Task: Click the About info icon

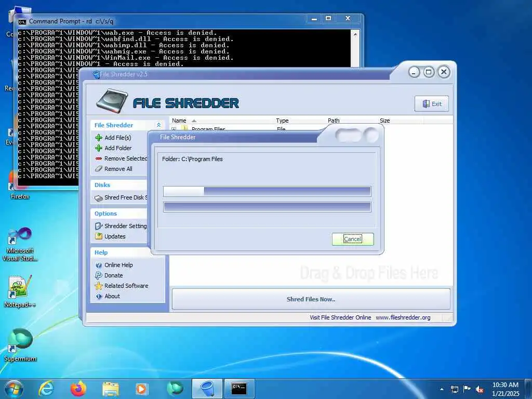Action: pyautogui.click(x=99, y=296)
